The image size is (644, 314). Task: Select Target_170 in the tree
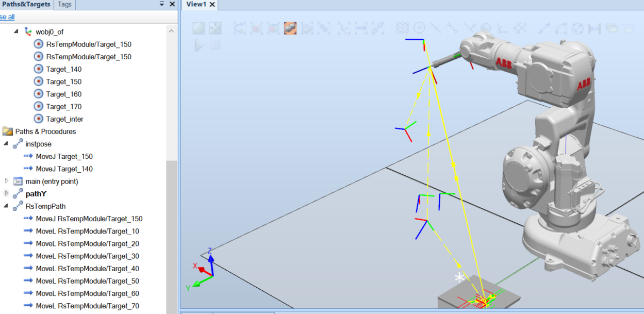coord(63,106)
